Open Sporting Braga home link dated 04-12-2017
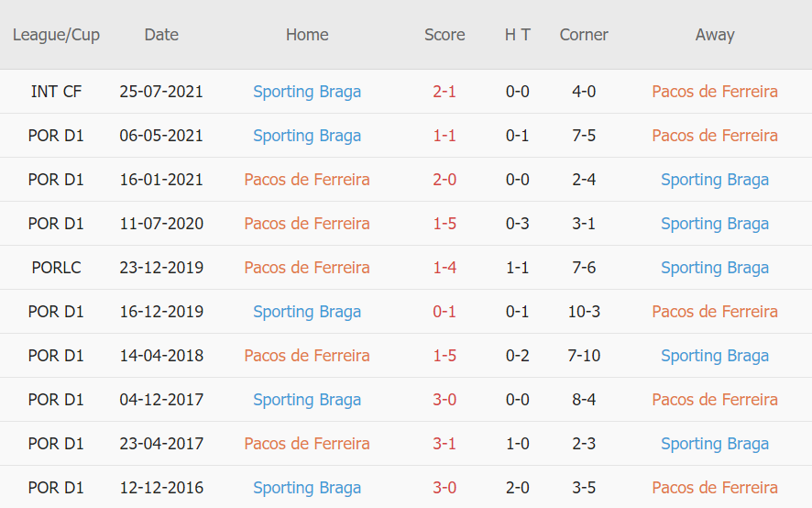The width and height of the screenshot is (812, 508). coord(307,400)
